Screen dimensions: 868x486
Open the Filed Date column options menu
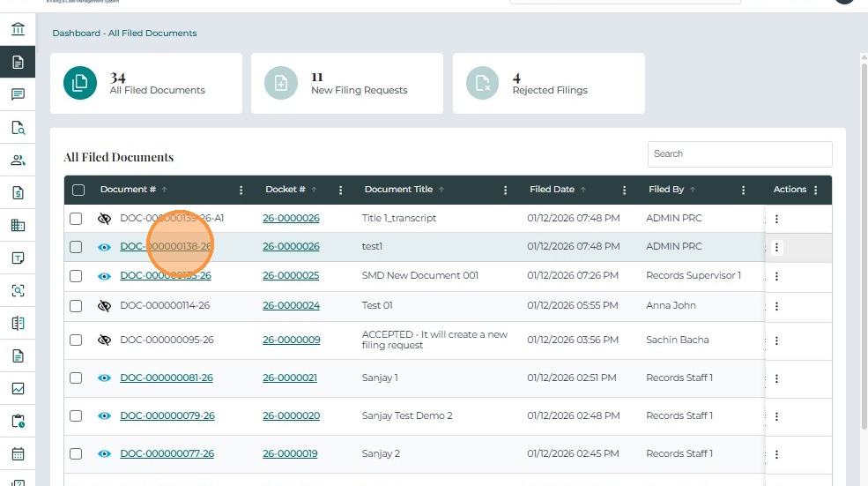click(x=625, y=190)
